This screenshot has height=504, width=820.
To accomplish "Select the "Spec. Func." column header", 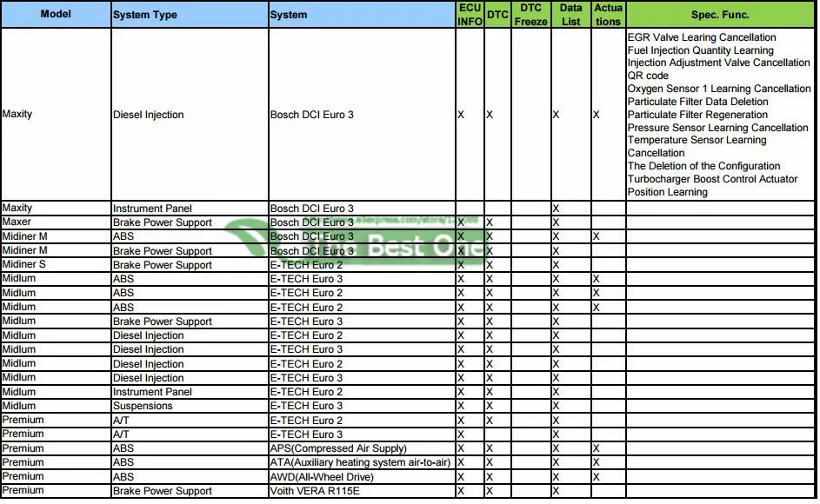I will (720, 14).
